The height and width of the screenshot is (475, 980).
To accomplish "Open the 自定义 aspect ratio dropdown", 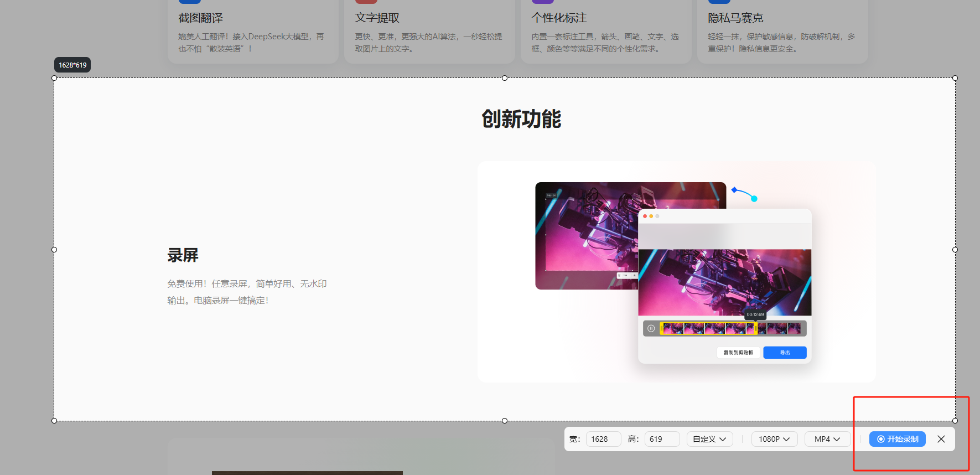I will (x=709, y=439).
